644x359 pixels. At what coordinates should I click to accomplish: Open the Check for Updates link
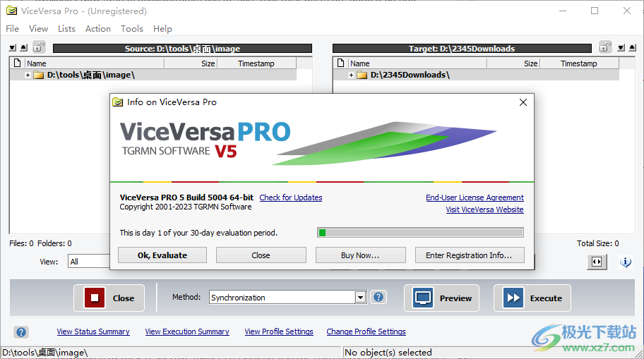tap(291, 197)
